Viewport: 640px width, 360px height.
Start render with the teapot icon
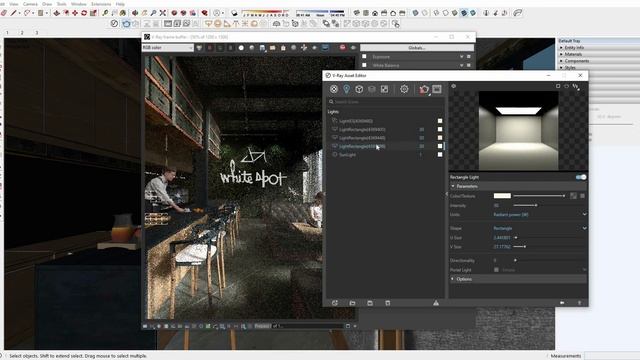(424, 89)
